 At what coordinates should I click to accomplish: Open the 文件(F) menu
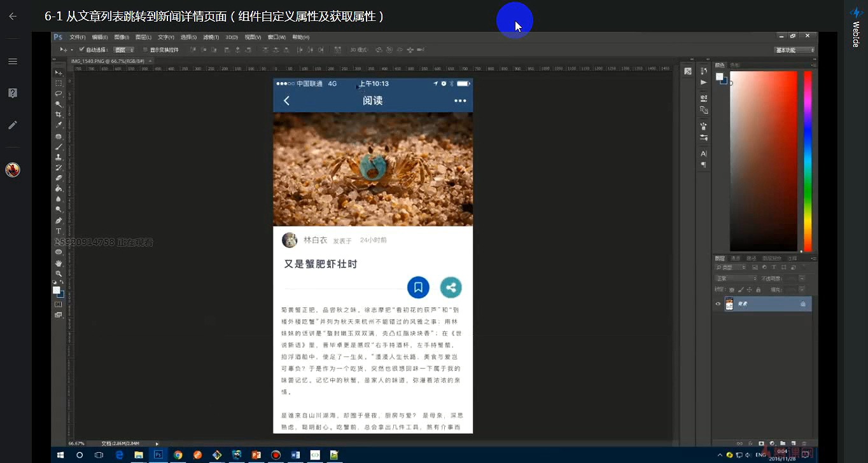[x=78, y=37]
